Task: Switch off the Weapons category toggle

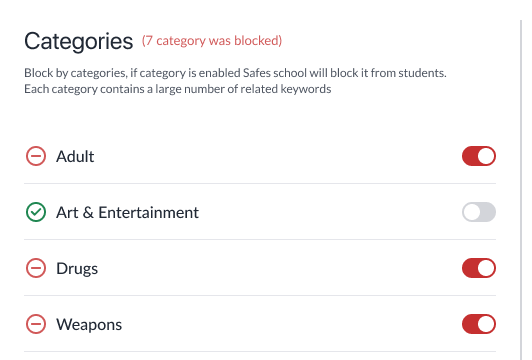Action: click(479, 324)
